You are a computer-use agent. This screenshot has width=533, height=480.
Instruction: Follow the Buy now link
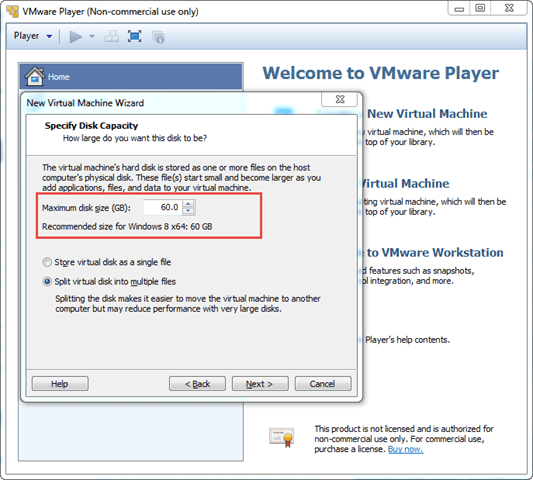coord(405,449)
